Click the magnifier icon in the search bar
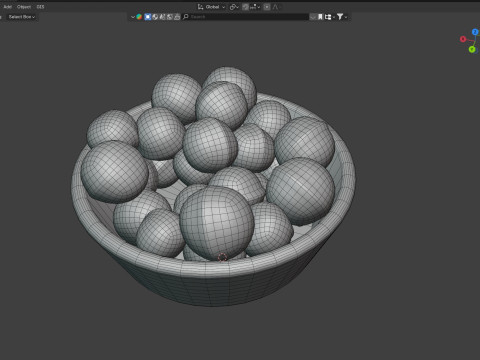 pos(186,17)
